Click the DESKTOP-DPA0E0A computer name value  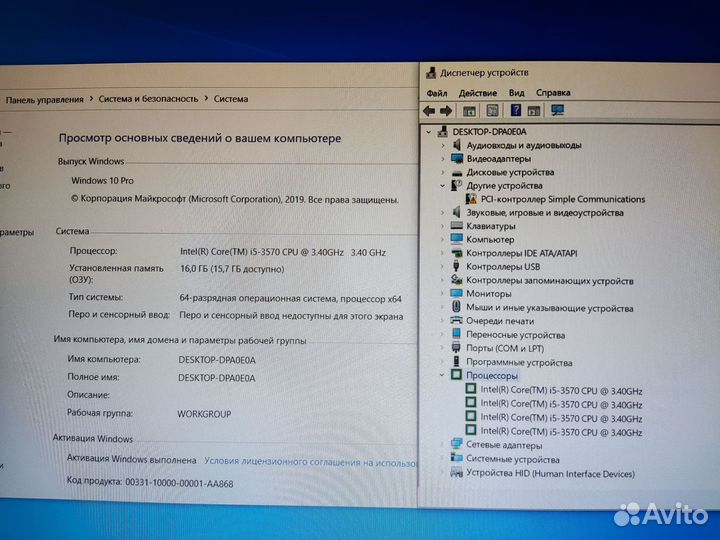tap(217, 360)
